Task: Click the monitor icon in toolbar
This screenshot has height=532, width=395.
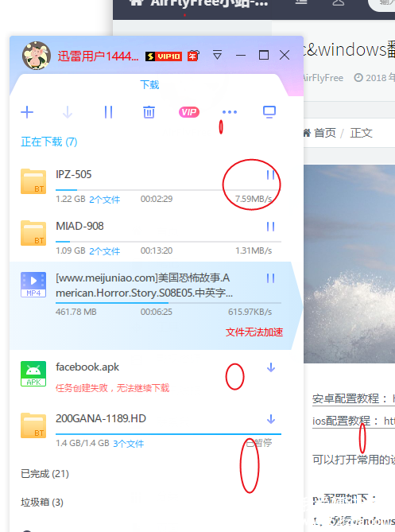Action: point(269,112)
